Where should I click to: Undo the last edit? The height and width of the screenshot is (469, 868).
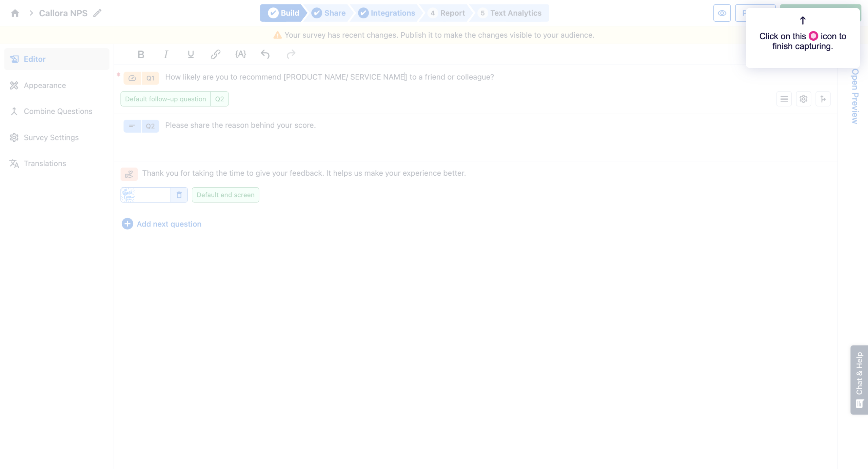pyautogui.click(x=265, y=54)
